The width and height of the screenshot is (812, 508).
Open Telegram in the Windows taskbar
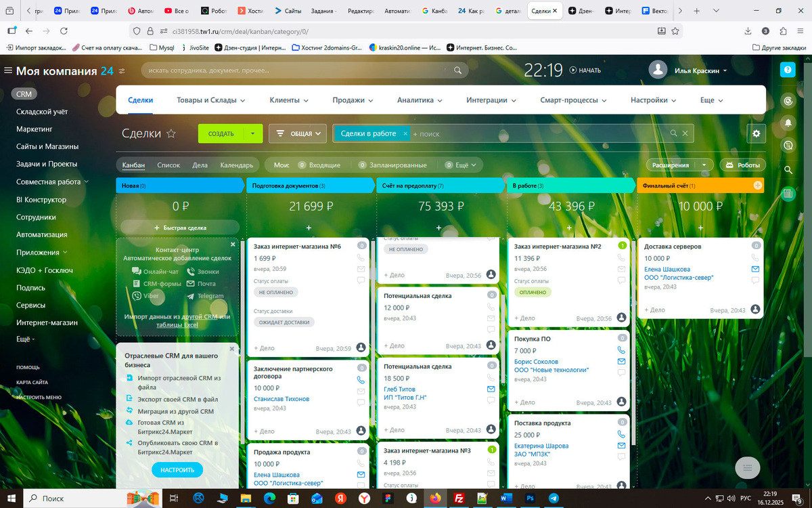point(554,498)
